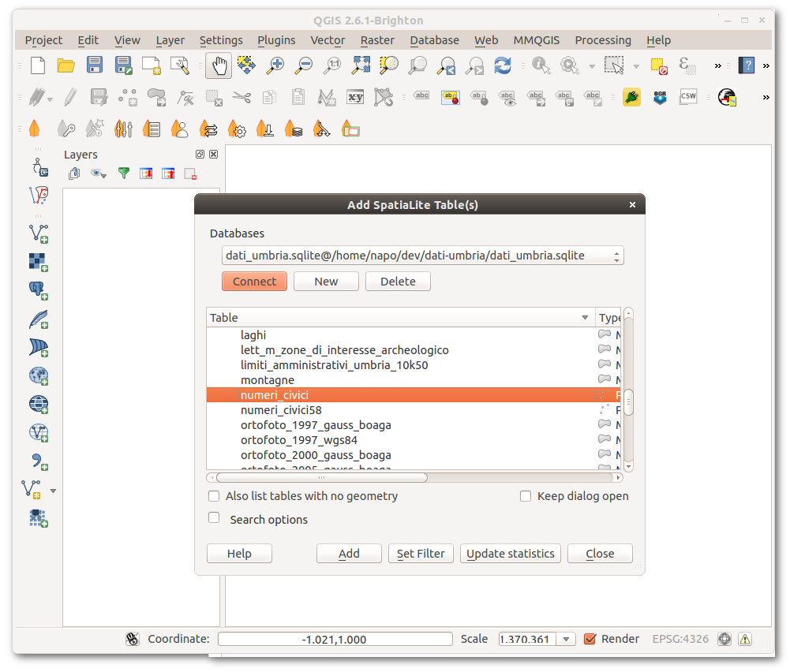Click the New Project icon
Viewport: 790px width, 672px height.
[38, 65]
